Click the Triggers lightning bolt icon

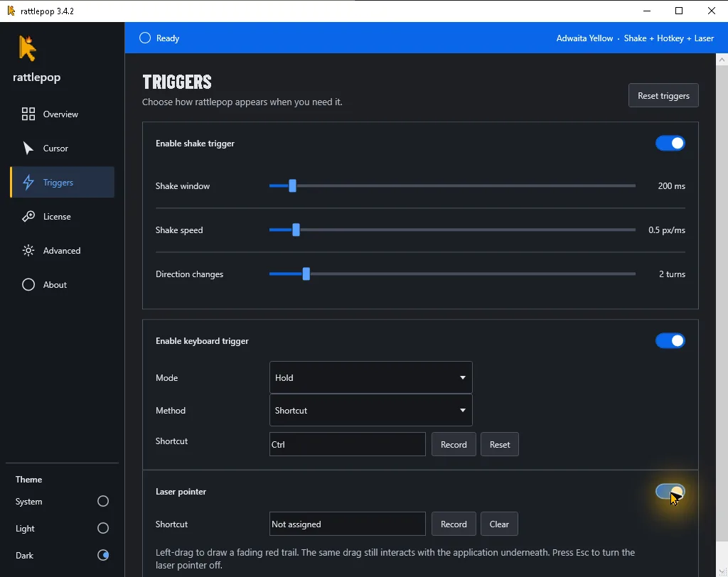28,183
